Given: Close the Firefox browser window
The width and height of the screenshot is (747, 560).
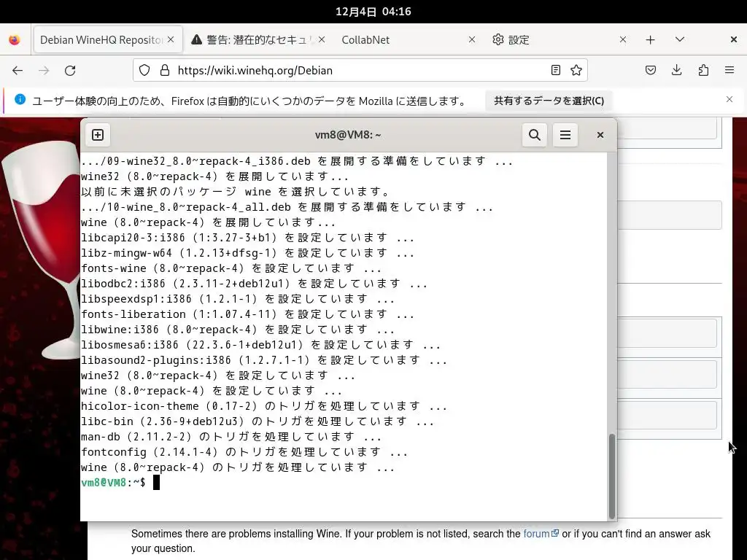Looking at the screenshot, I should (734, 39).
